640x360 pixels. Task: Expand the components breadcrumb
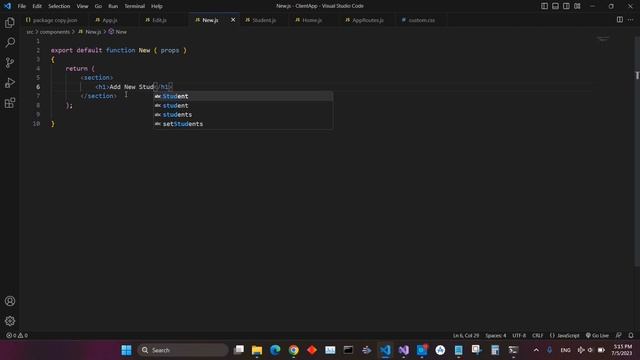(x=55, y=31)
